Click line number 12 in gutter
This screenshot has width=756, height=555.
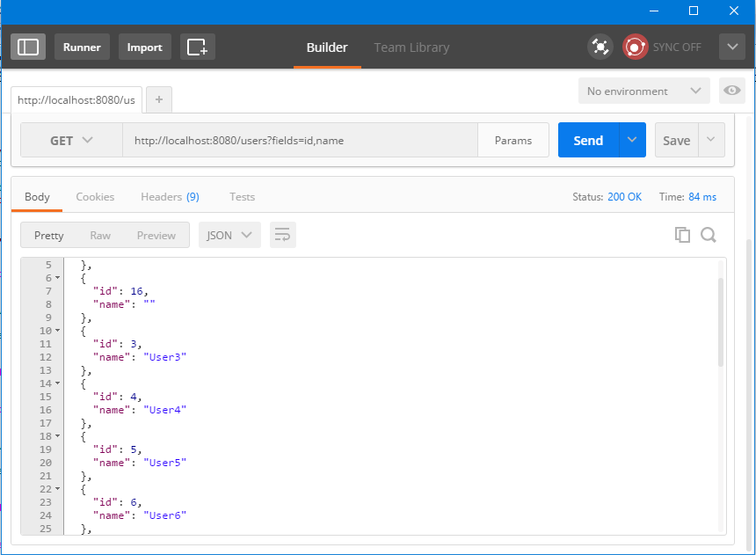tap(46, 357)
